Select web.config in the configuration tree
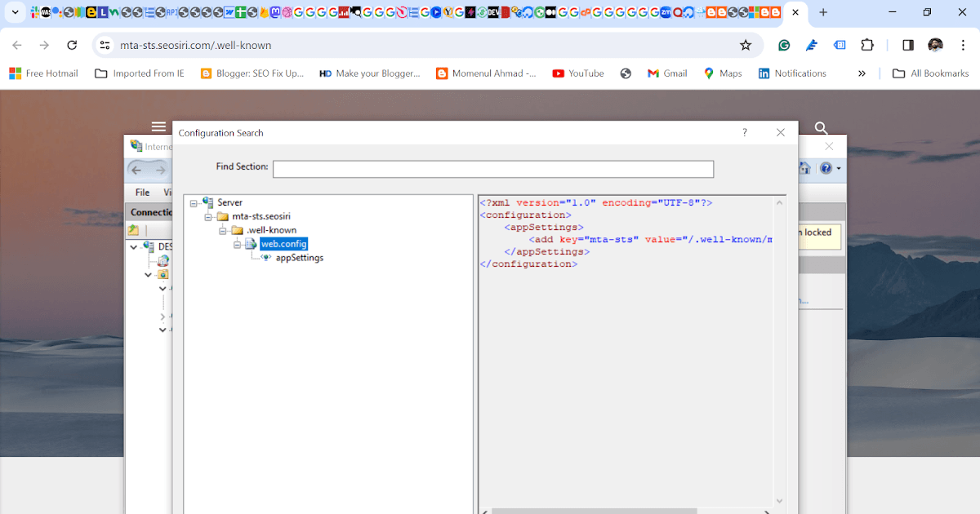Screen dimensions: 980x514 click(x=283, y=244)
